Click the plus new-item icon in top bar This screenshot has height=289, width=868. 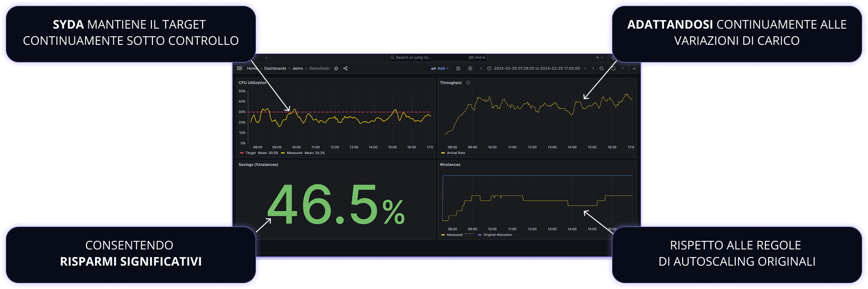[597, 58]
